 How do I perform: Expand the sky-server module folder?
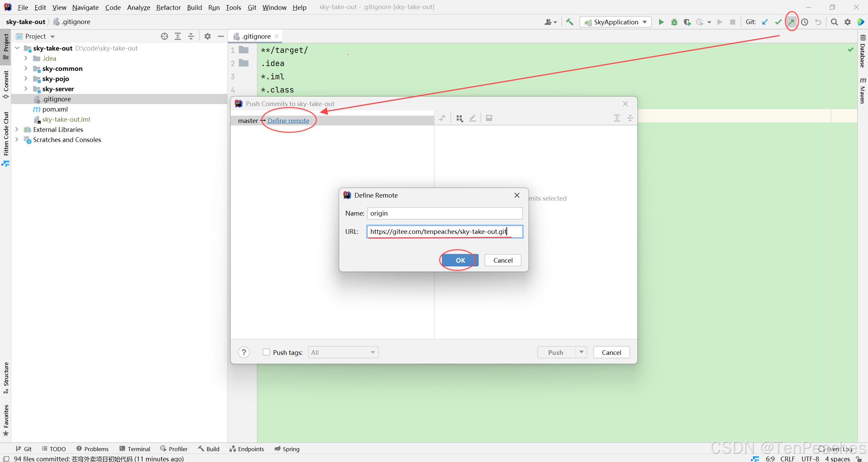pos(26,89)
